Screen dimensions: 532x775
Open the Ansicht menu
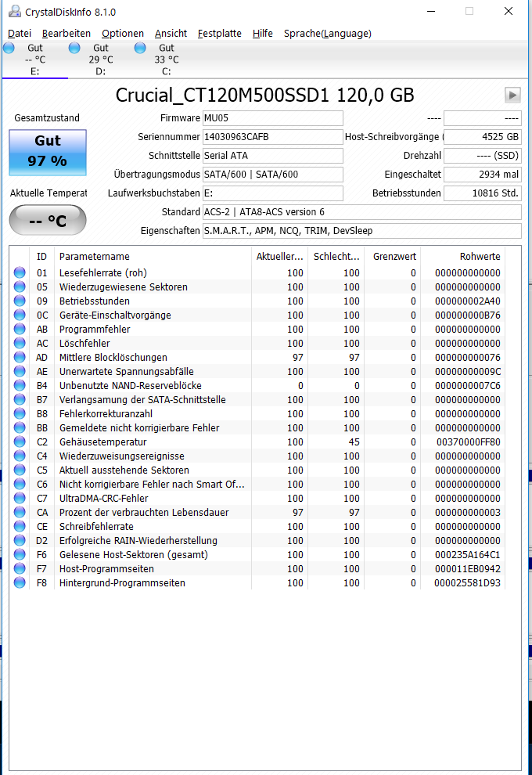click(171, 33)
